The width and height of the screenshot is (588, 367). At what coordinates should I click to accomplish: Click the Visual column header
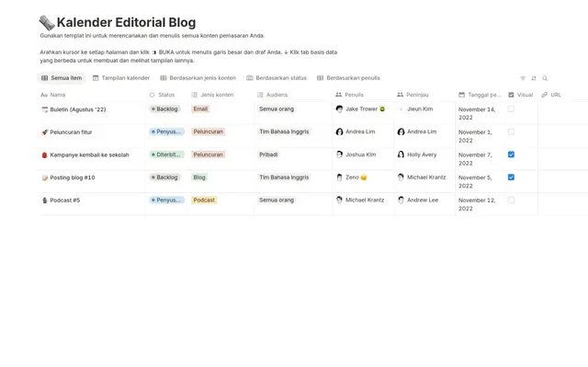(x=521, y=95)
